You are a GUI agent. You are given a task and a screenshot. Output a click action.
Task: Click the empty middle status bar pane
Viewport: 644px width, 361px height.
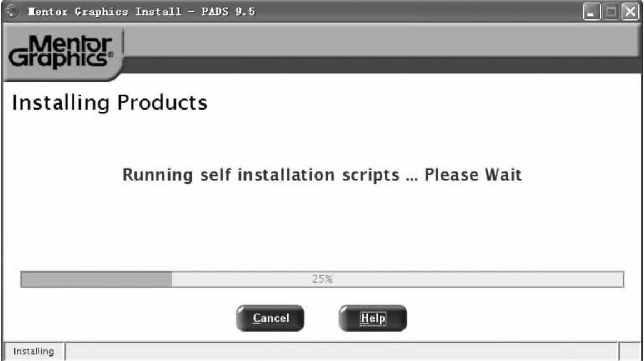[341, 352]
